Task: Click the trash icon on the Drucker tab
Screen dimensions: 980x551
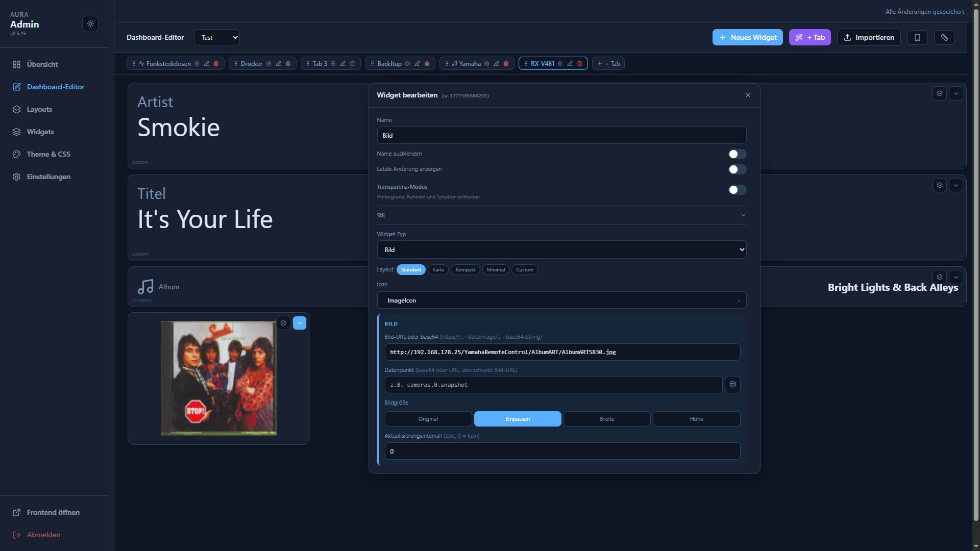Action: click(x=288, y=63)
